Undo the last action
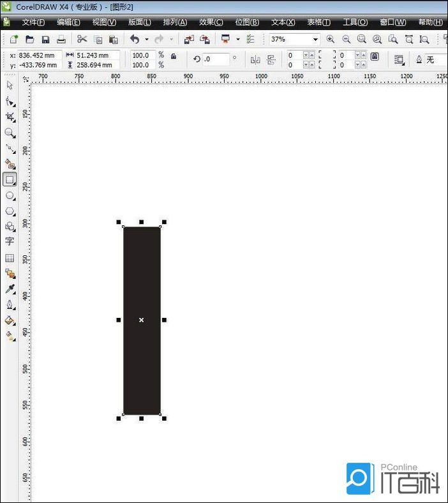 pyautogui.click(x=135, y=39)
